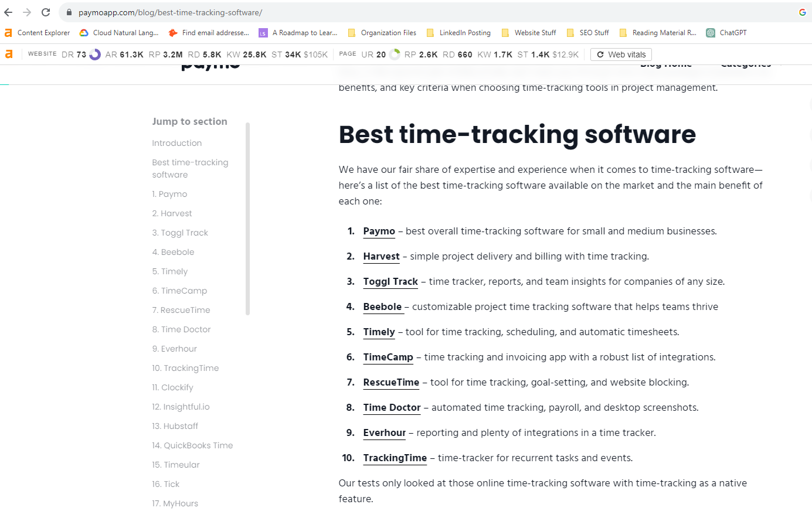This screenshot has width=812, height=511.
Task: Jump to 11. Clockify in sidebar
Action: coord(172,387)
